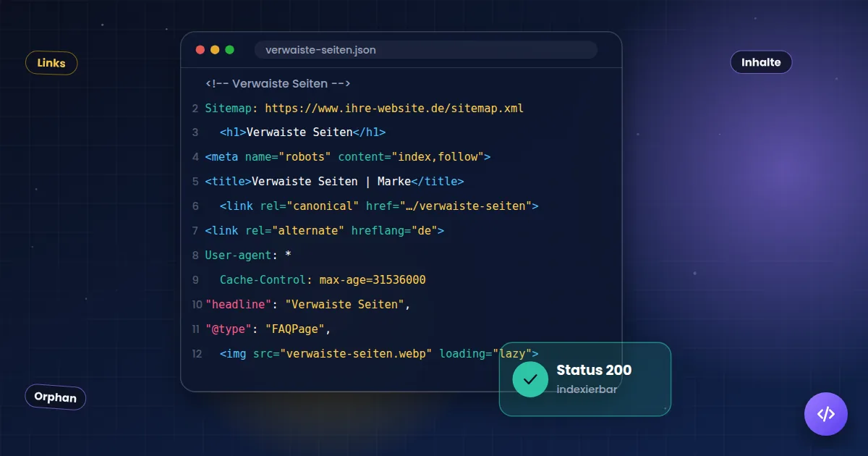This screenshot has height=456, width=868.
Task: Click the red window dot
Action: click(200, 50)
